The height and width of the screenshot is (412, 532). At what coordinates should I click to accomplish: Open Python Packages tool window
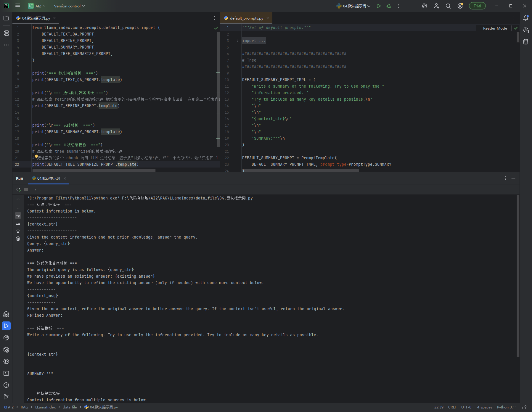click(6, 350)
